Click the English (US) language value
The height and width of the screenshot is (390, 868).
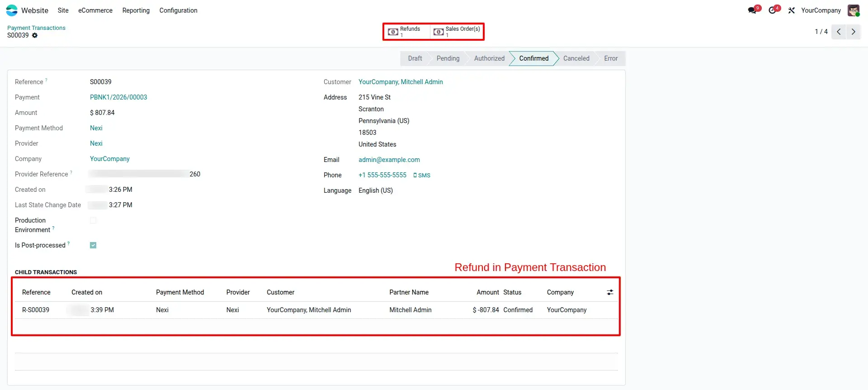tap(376, 190)
